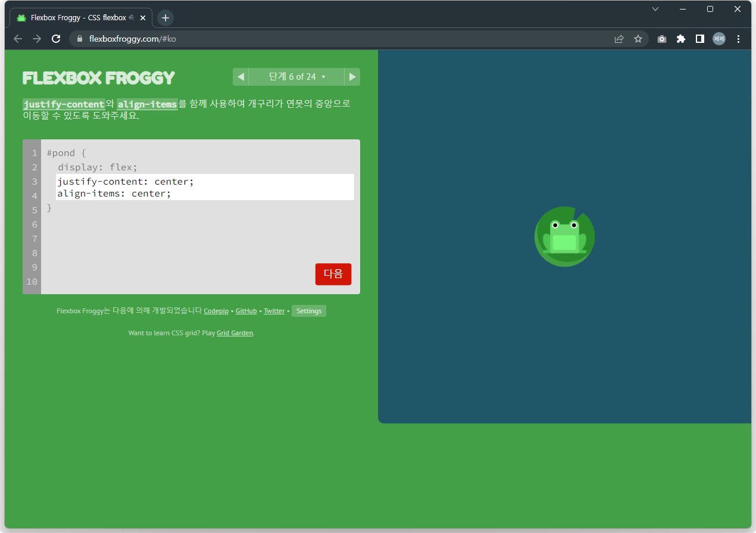756x533 pixels.
Task: Open the Settings button
Action: [309, 311]
